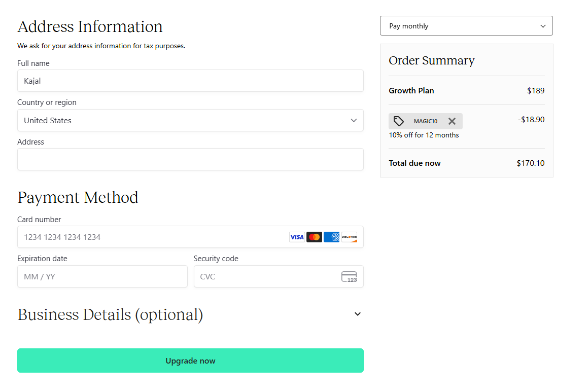This screenshot has height=380, width=563.
Task: Click the Visa card icon
Action: pos(297,237)
